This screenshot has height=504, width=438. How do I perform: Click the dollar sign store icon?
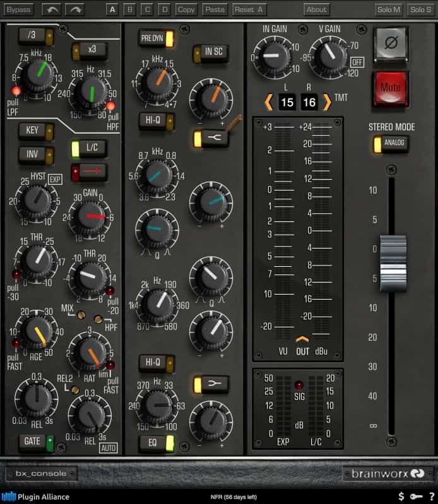[x=401, y=496]
